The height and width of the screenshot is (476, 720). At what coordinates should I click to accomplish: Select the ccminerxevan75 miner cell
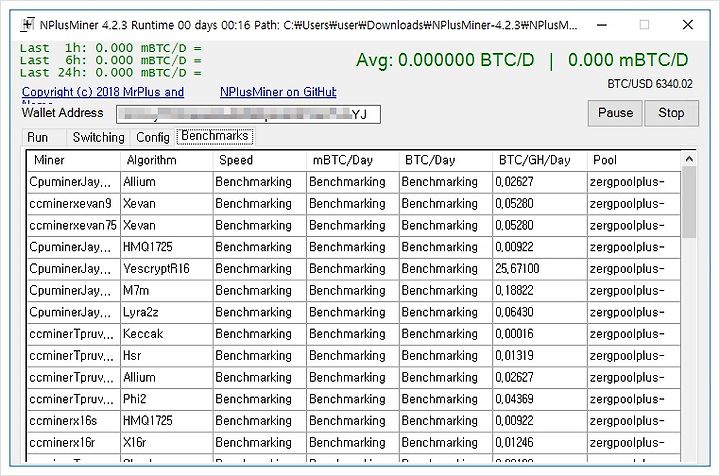tap(73, 225)
